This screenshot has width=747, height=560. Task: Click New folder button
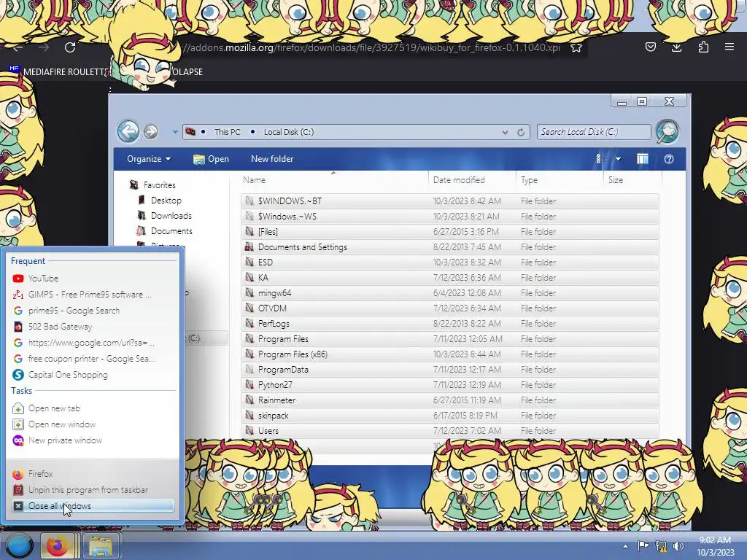[x=272, y=159]
